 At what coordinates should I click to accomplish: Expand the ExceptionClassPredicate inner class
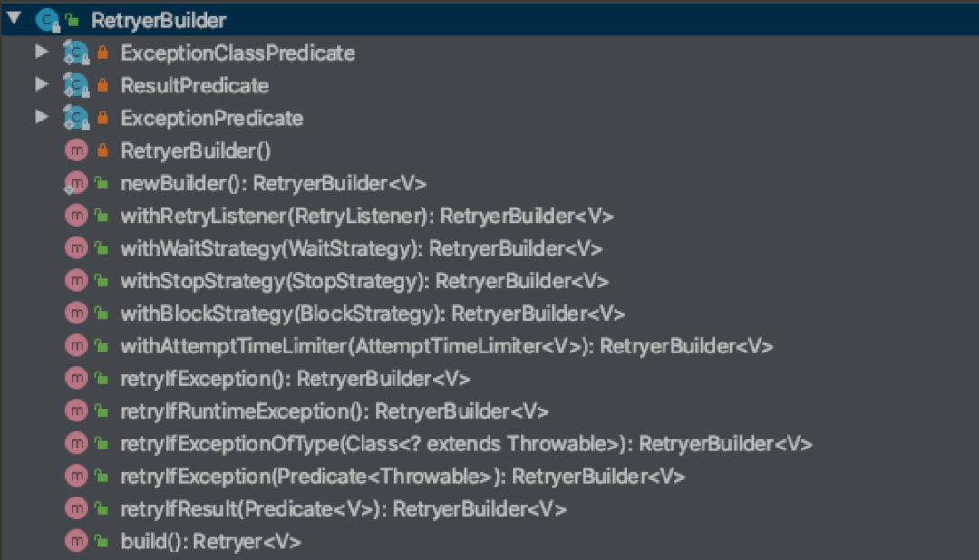tap(41, 53)
